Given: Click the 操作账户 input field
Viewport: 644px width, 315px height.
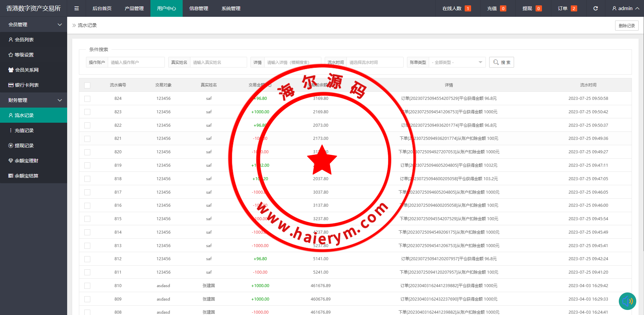Looking at the screenshot, I should point(136,62).
